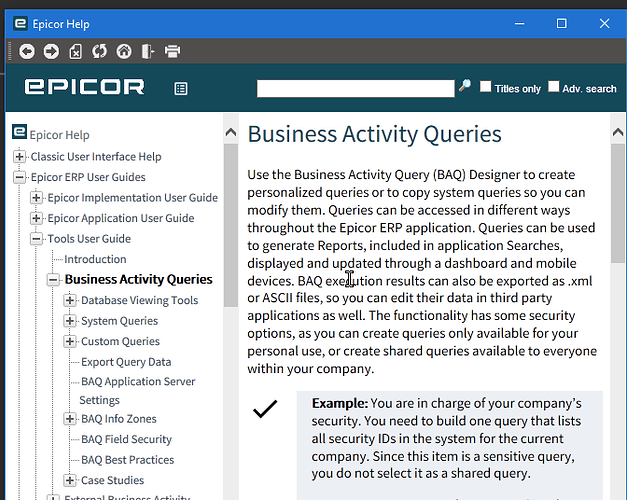Click tree pane scrollbar up arrow
Viewport: 627px width, 500px height.
click(231, 132)
